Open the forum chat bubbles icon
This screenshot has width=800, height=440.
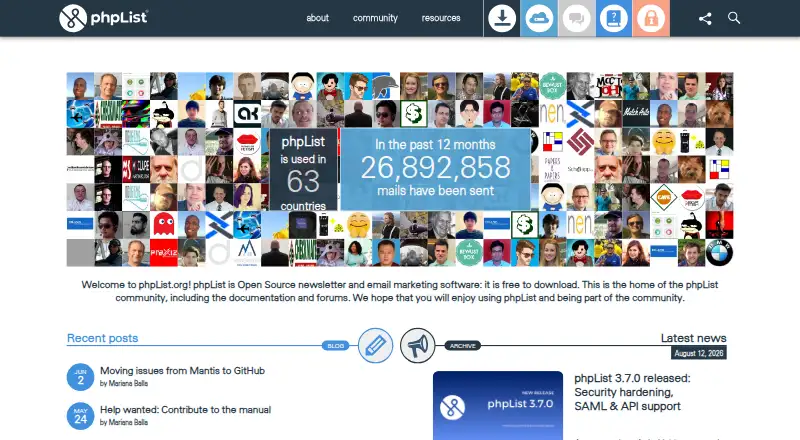pos(576,18)
